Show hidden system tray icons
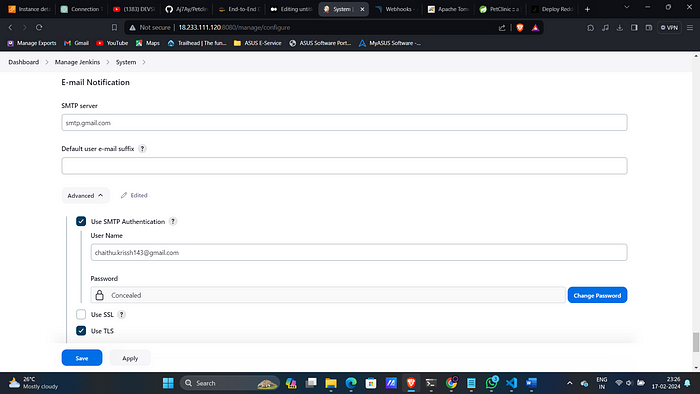 (x=570, y=383)
